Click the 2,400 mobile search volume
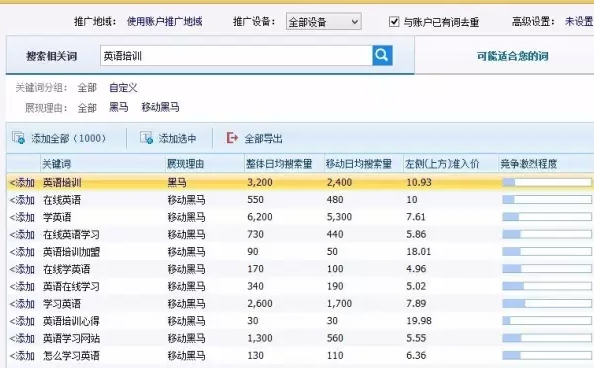Viewport: 594px width, 368px height. (339, 182)
